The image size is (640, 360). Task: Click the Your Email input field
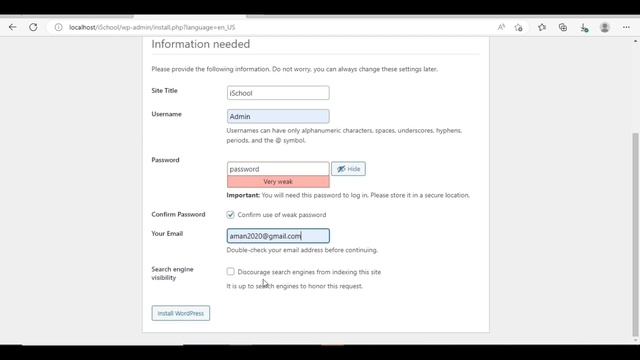[x=278, y=236]
